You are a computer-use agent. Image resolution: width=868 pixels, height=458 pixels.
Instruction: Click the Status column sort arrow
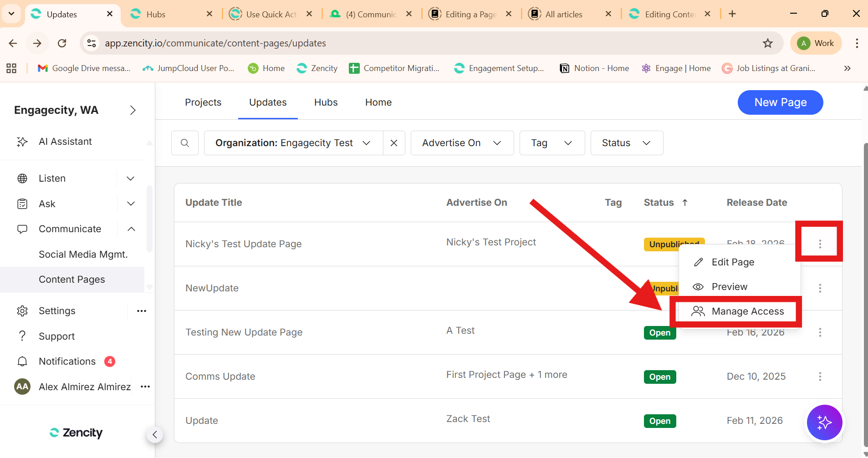[x=685, y=203]
